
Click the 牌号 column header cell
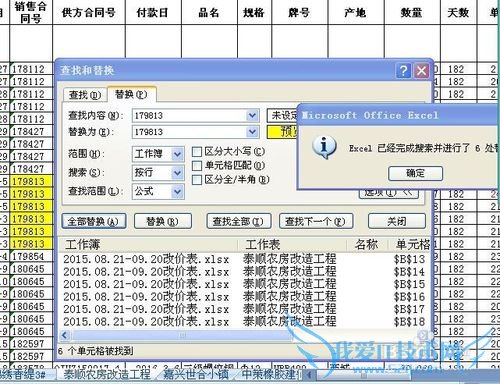pyautogui.click(x=300, y=12)
